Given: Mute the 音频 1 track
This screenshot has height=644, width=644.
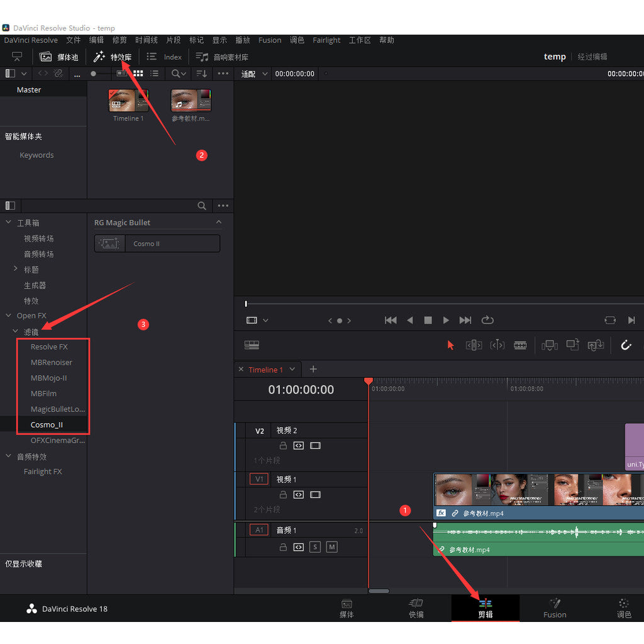Looking at the screenshot, I should click(x=332, y=547).
